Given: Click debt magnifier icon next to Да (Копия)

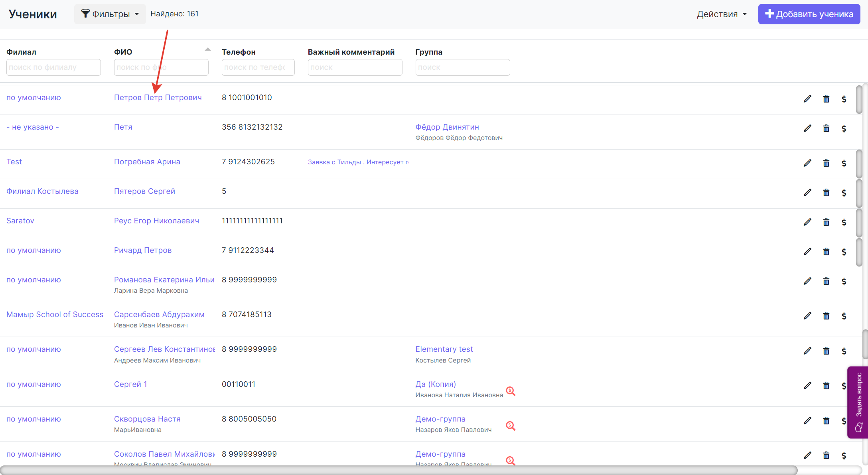Looking at the screenshot, I should click(511, 391).
